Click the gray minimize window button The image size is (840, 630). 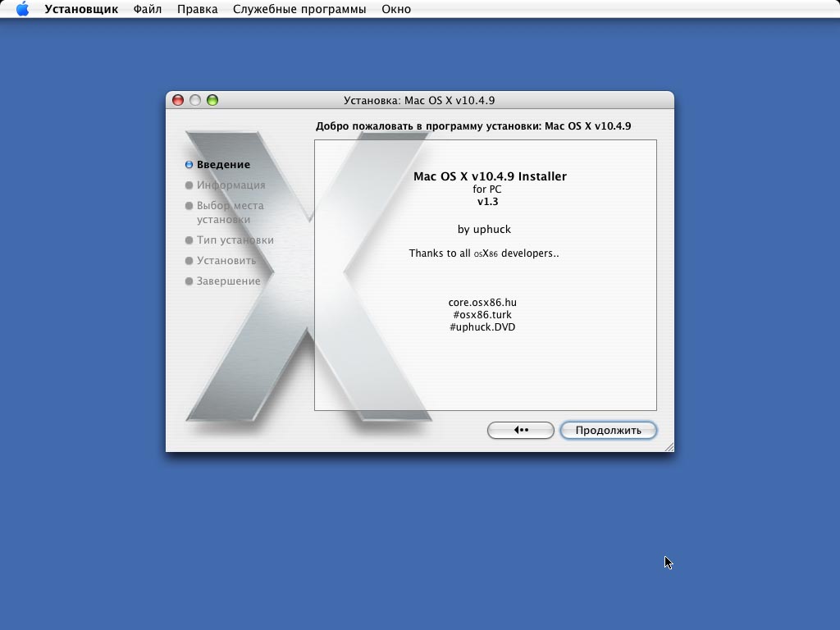pos(195,100)
